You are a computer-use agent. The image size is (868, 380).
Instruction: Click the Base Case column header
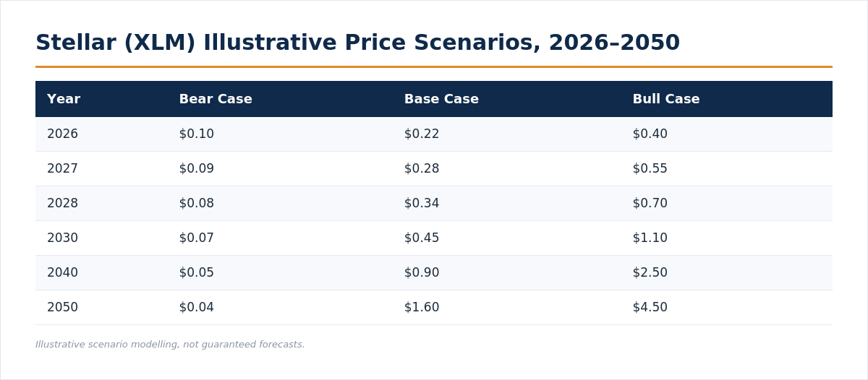441,100
